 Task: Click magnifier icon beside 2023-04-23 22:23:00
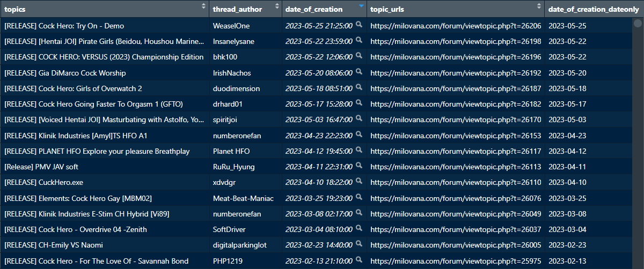(358, 135)
